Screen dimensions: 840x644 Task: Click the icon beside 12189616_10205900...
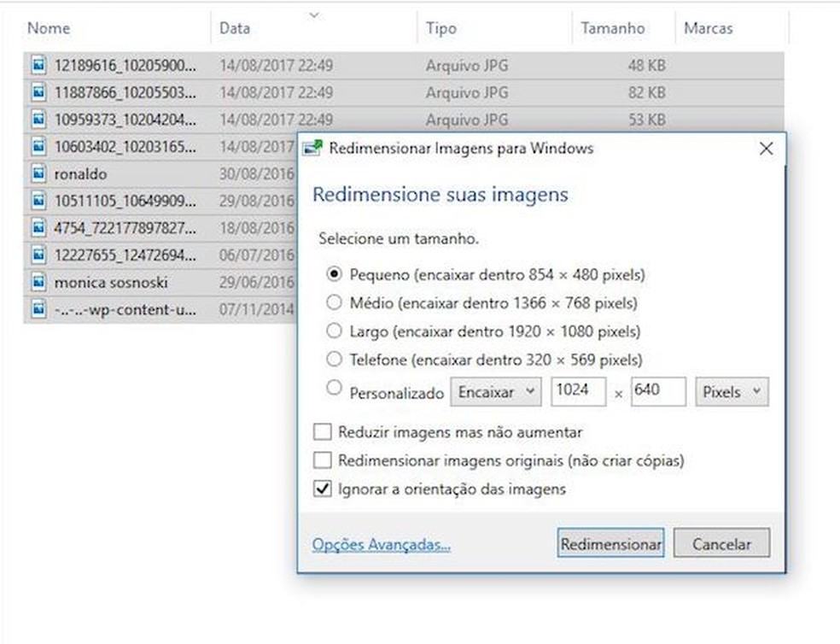pos(38,65)
